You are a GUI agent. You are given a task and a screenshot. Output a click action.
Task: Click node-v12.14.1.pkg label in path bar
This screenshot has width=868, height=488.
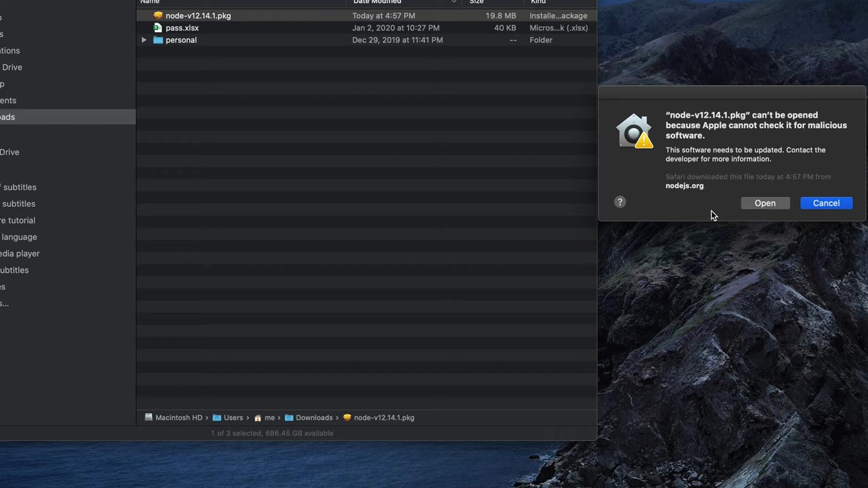(x=384, y=417)
